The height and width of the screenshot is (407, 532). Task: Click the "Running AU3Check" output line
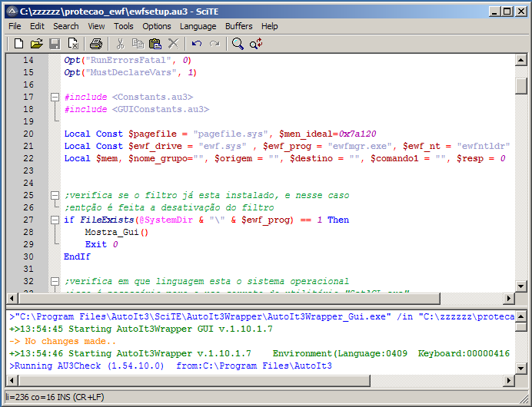pos(171,366)
